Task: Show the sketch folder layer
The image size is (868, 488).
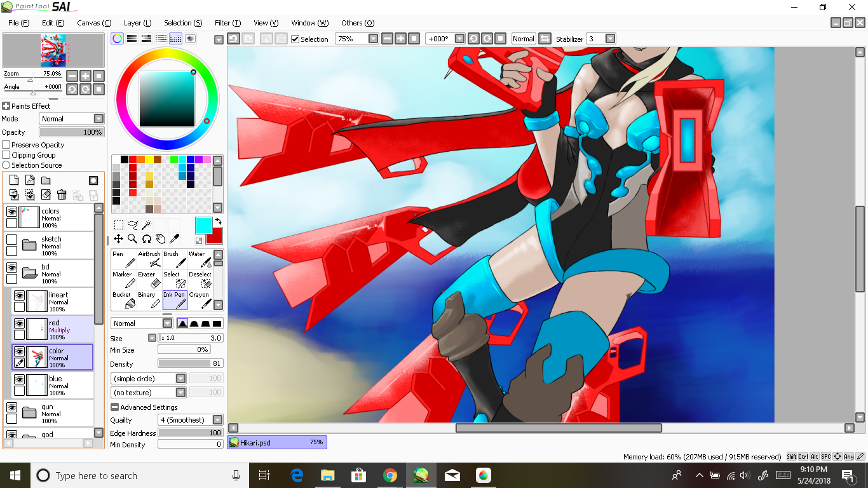Action: pyautogui.click(x=11, y=240)
